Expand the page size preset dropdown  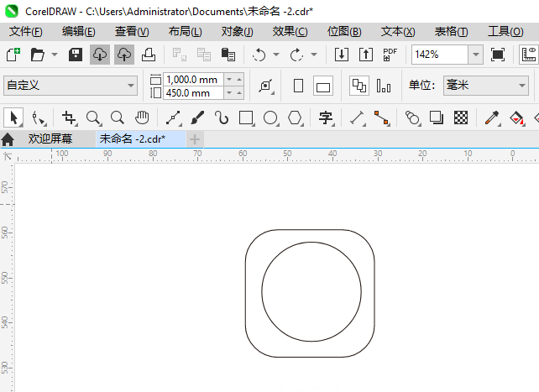coord(131,86)
